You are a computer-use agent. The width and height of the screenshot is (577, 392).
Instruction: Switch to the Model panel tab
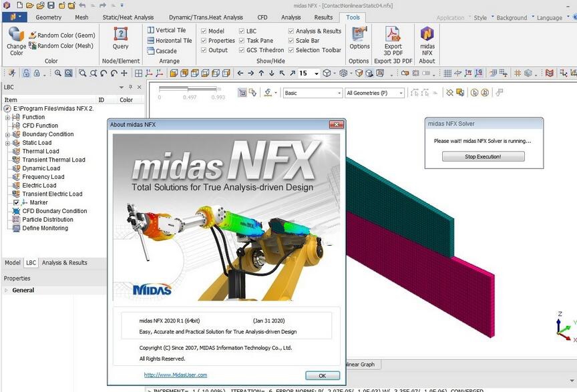[x=13, y=262]
